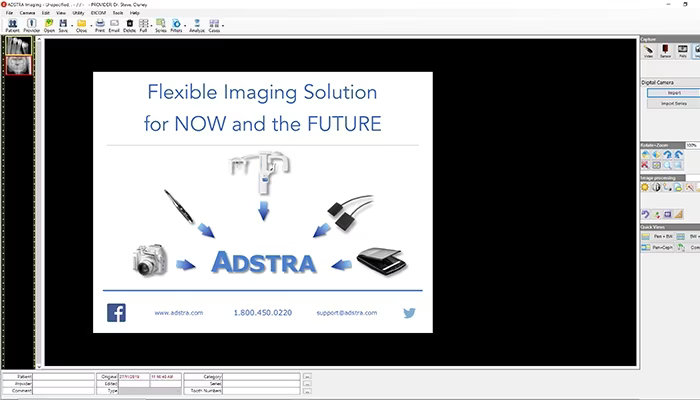Viewport: 700px width, 400px height.
Task: Click the vertical flip icon in Rotate-Zoom
Action: point(646,154)
